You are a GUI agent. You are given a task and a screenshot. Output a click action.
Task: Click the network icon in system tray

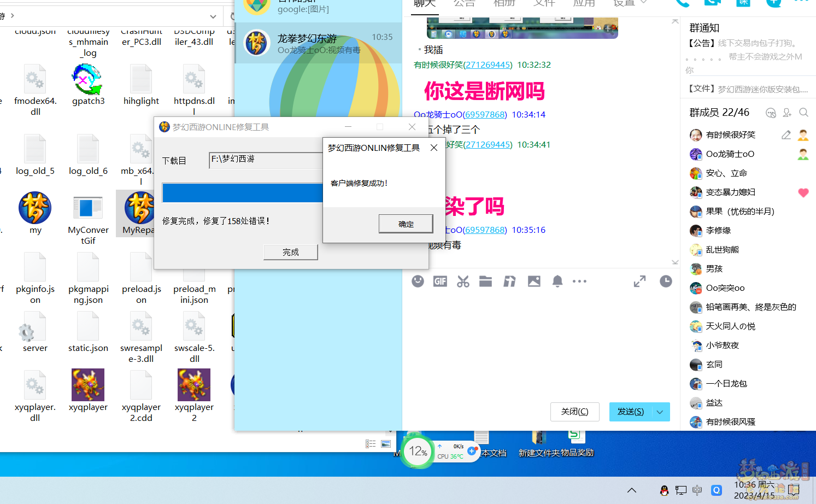tap(681, 490)
